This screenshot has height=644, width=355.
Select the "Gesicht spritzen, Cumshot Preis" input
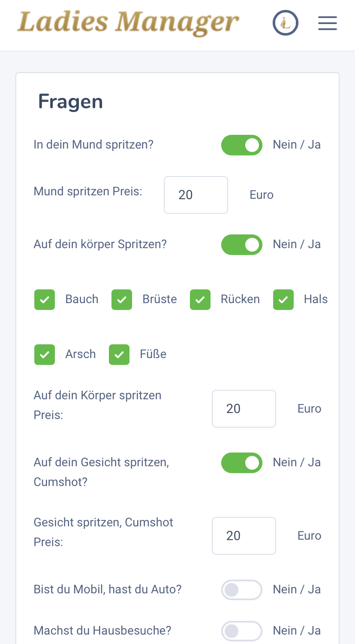(x=244, y=536)
